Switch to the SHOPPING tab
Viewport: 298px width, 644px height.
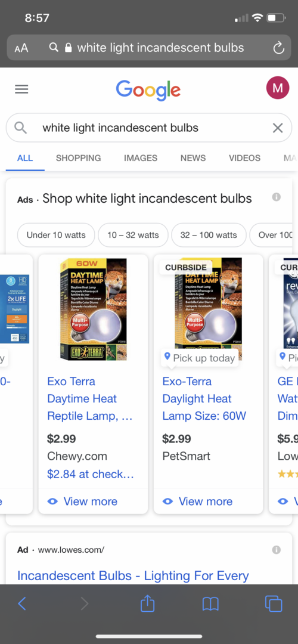79,158
